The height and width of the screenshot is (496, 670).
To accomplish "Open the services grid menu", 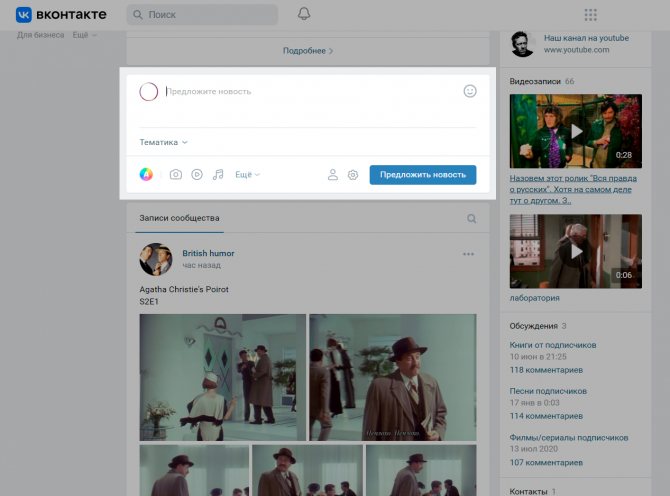I will tap(591, 15).
